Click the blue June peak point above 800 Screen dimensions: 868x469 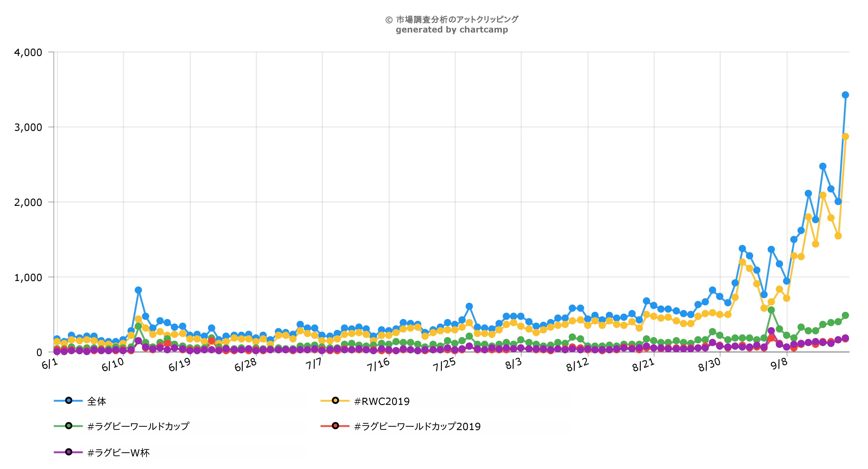tap(138, 290)
